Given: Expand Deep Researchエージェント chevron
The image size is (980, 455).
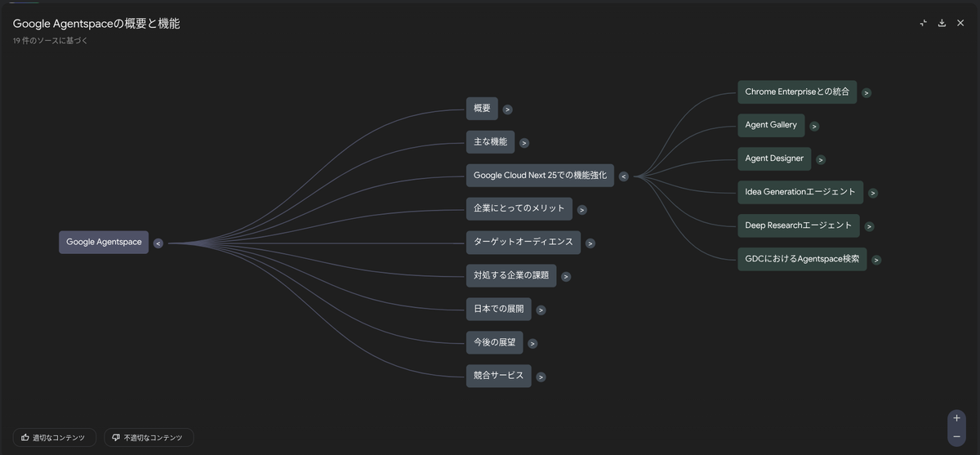Looking at the screenshot, I should pyautogui.click(x=869, y=226).
